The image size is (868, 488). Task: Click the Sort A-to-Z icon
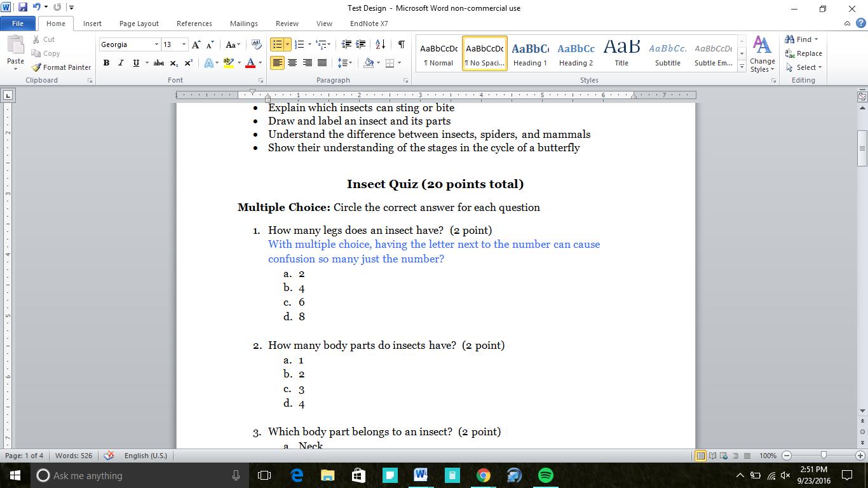(x=380, y=44)
